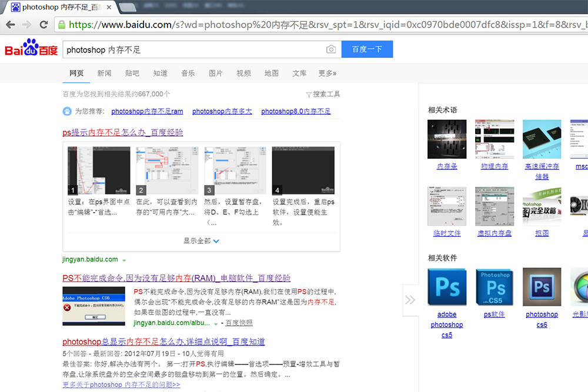Click the search input field
Screen dimensions: 588x392
point(194,49)
